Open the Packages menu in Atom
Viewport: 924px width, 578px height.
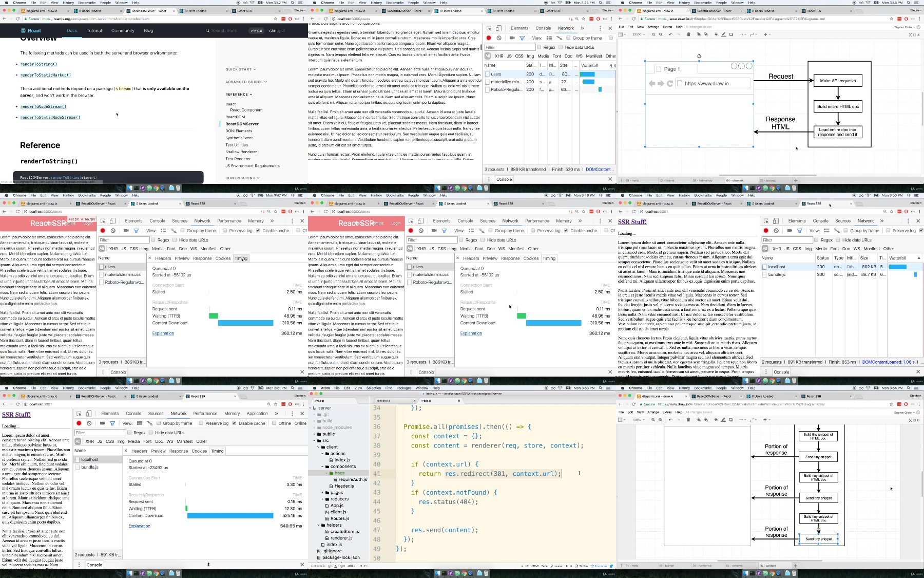pyautogui.click(x=404, y=388)
